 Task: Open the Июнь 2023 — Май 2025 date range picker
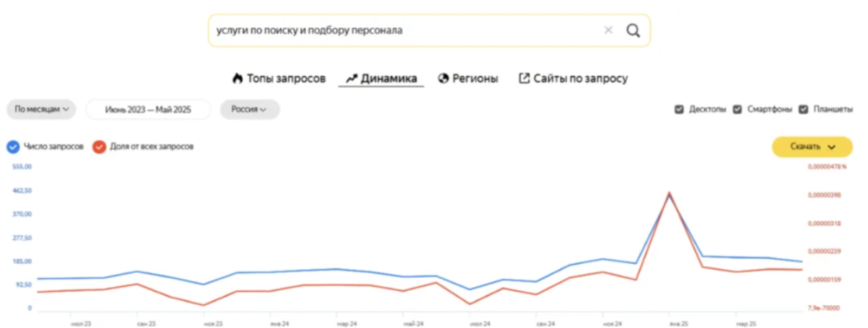(x=148, y=109)
